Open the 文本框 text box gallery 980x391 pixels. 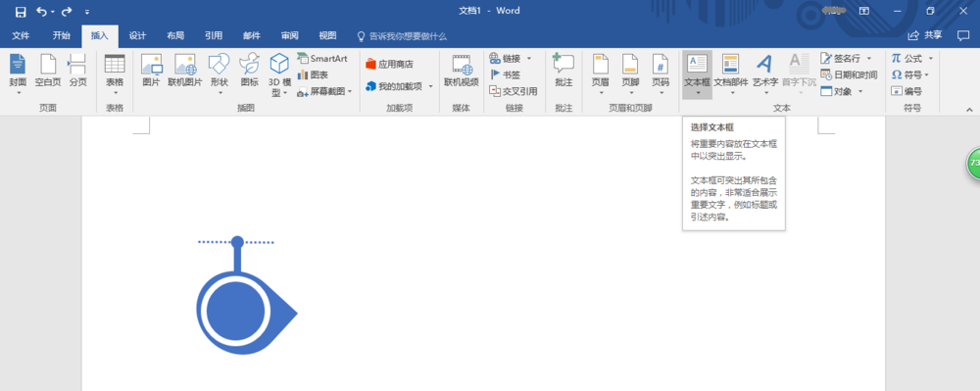(x=697, y=74)
